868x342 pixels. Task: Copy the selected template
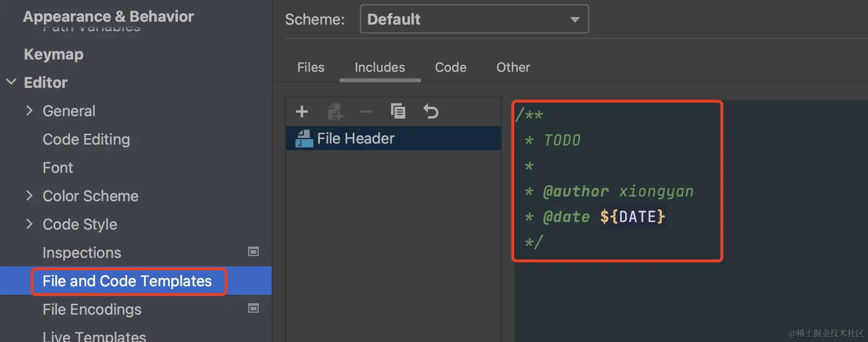[x=398, y=111]
